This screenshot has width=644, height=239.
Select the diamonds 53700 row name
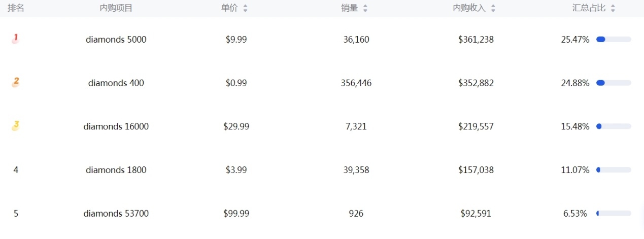[x=116, y=214]
